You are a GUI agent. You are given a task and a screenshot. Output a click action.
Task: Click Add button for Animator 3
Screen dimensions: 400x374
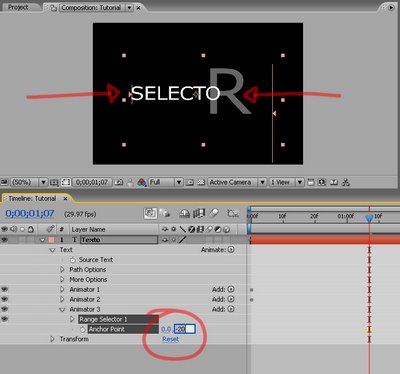[x=231, y=309]
